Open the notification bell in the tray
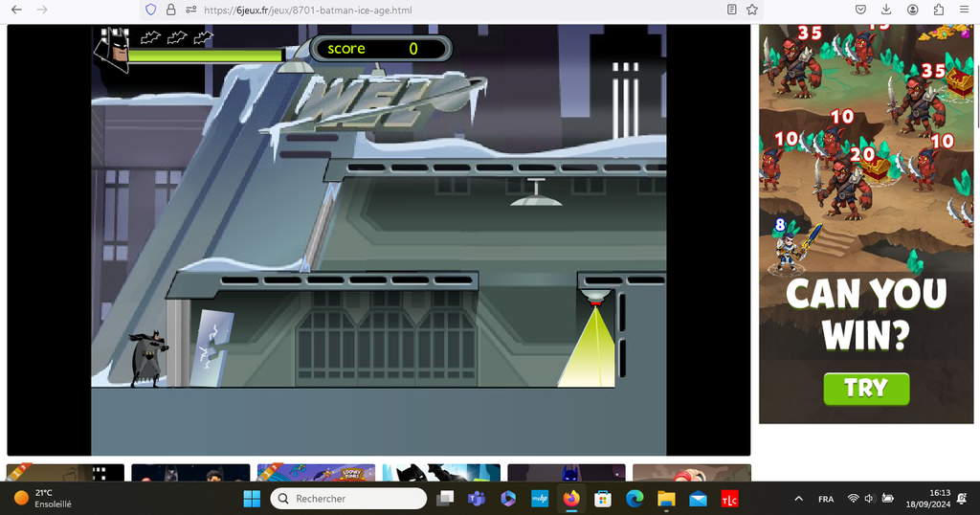The height and width of the screenshot is (515, 980). [963, 498]
